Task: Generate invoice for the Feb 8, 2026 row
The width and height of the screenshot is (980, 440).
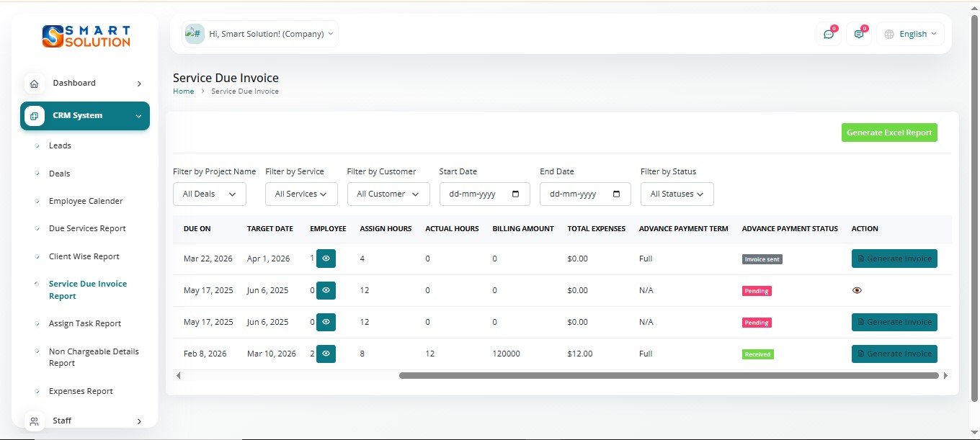Action: [894, 354]
